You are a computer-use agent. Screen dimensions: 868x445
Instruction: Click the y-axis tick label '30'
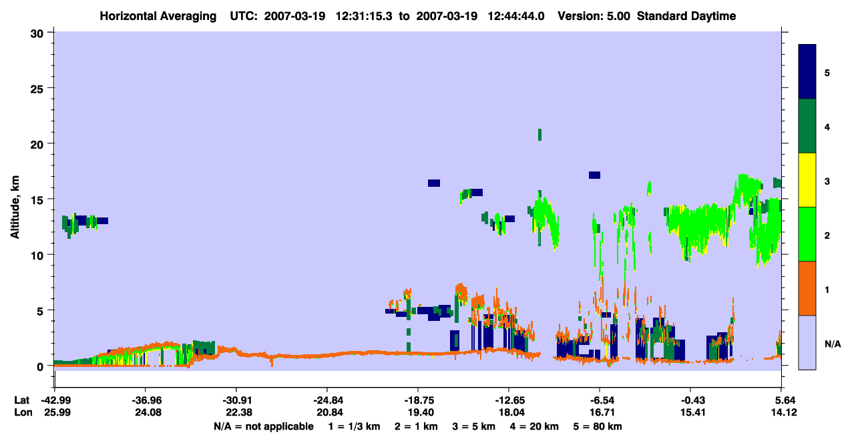pyautogui.click(x=39, y=33)
